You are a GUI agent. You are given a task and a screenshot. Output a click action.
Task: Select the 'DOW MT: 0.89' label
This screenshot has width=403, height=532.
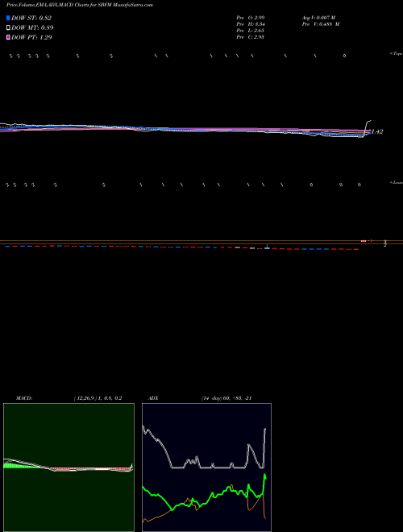tap(32, 27)
